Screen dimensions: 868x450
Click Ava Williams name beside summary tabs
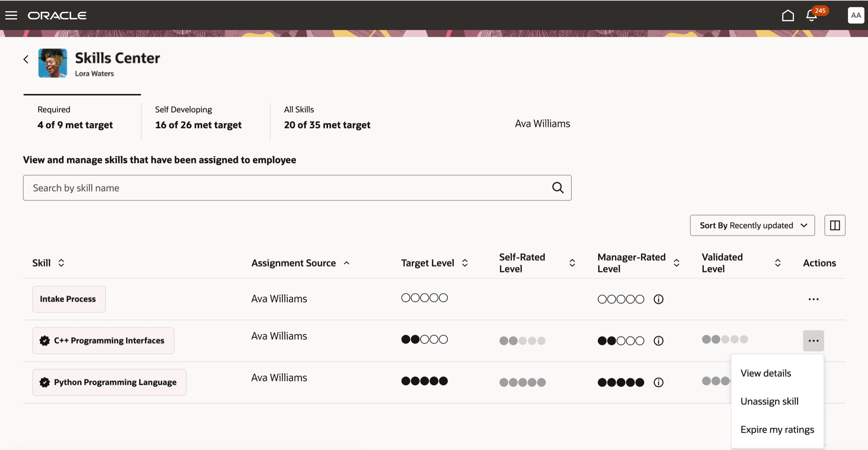pyautogui.click(x=542, y=124)
